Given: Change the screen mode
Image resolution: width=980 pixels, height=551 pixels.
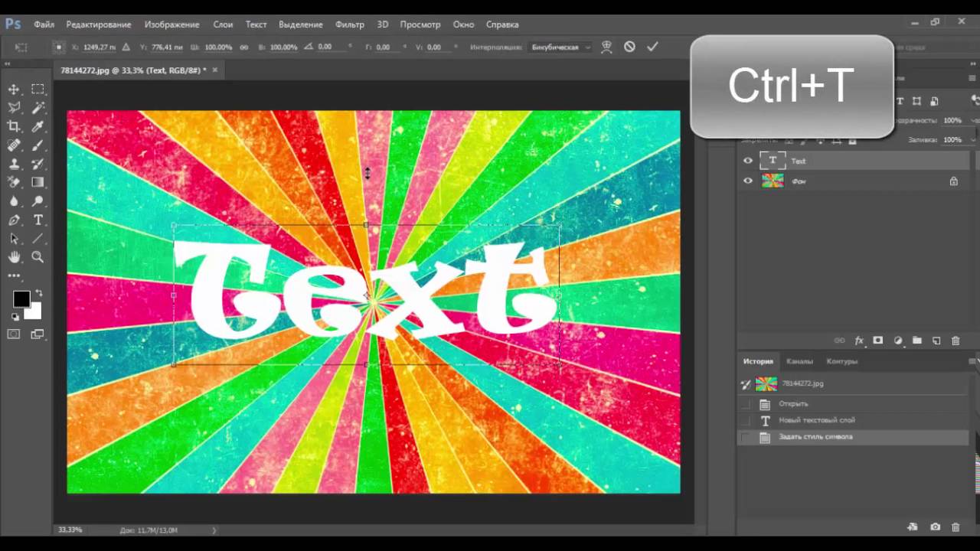Looking at the screenshot, I should click(38, 334).
